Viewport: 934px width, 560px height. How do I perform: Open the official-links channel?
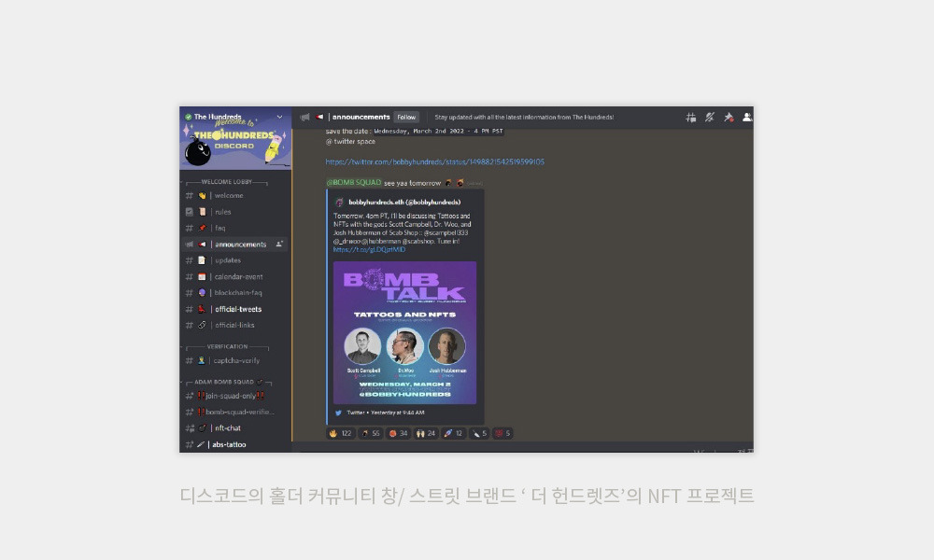click(x=234, y=325)
